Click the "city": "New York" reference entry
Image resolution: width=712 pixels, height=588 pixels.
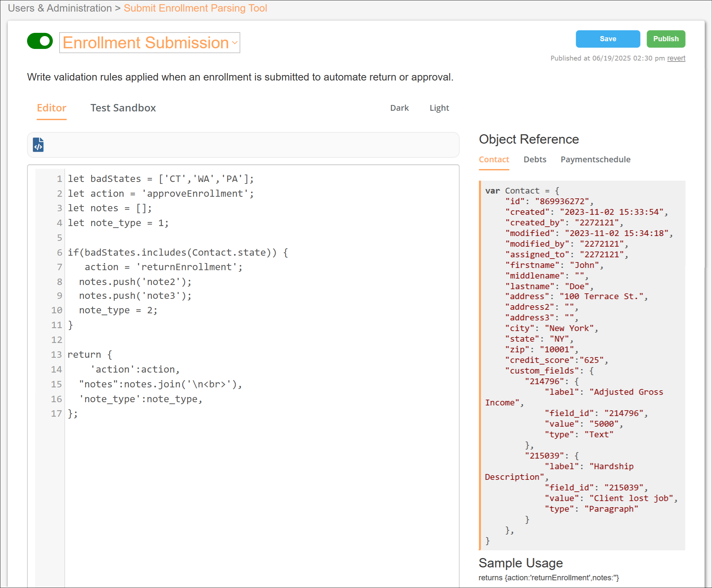(551, 328)
